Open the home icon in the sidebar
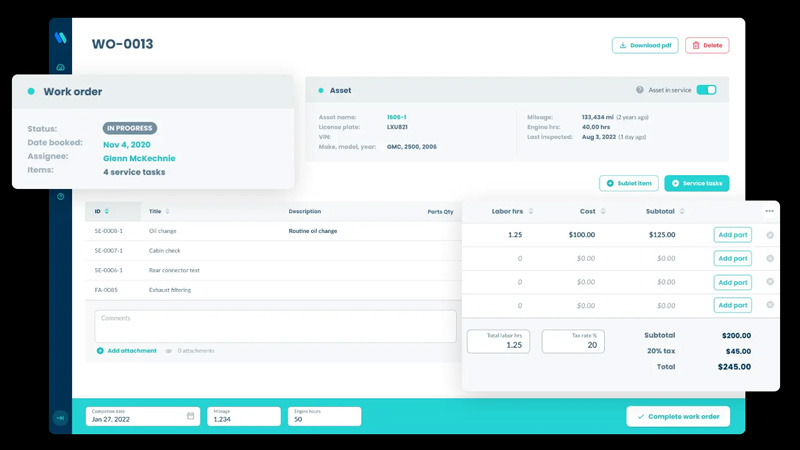Screen dimensions: 800x450 (x=60, y=68)
